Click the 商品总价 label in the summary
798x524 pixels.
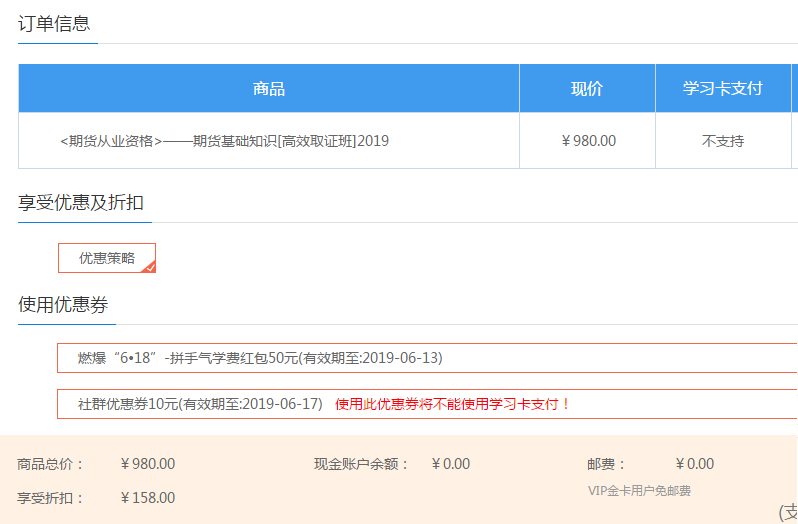tap(51, 464)
